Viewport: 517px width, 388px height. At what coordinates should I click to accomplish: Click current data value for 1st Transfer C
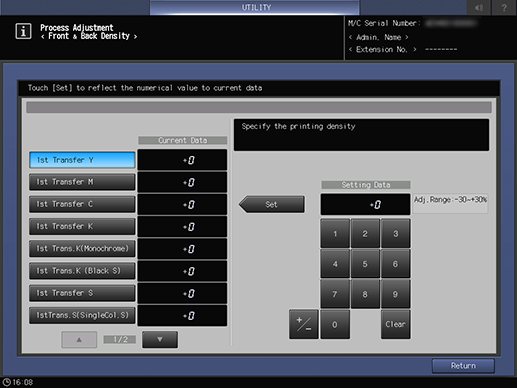(x=182, y=204)
